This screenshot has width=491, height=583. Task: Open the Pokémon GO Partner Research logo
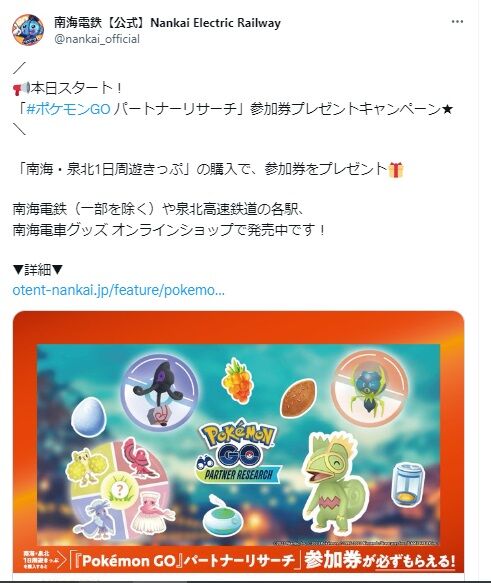238,451
